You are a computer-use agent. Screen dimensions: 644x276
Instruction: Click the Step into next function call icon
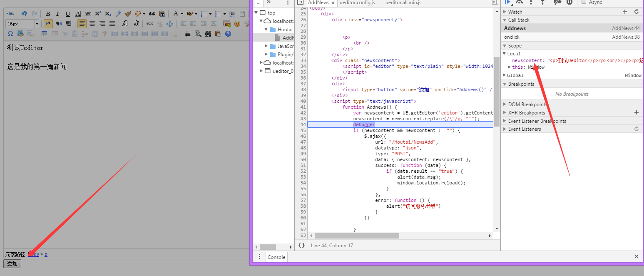pyautogui.click(x=531, y=2)
